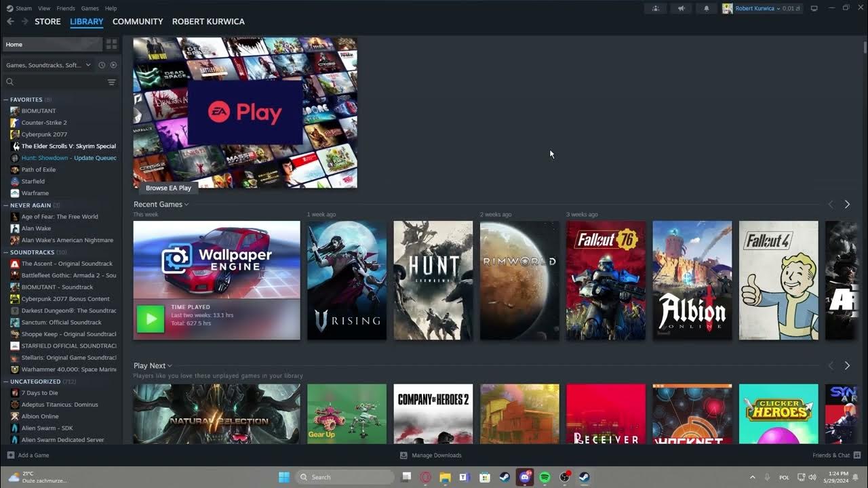Open File Explorer from the taskbar
868x488 pixels.
(x=446, y=477)
